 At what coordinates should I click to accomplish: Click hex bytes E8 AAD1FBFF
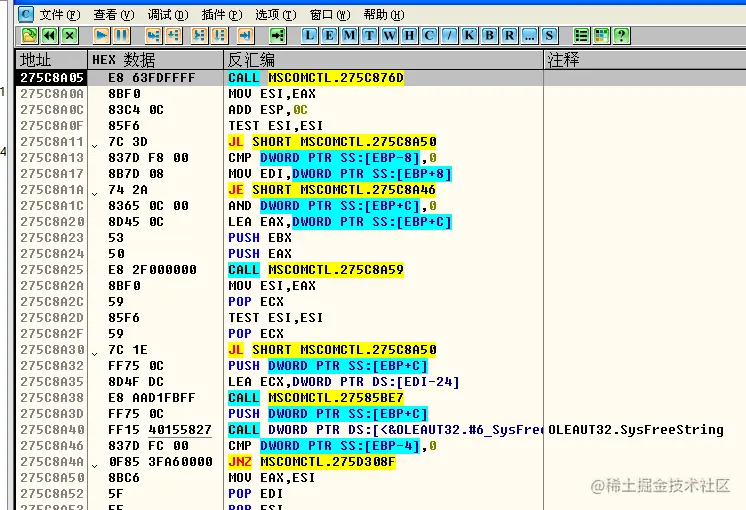[x=152, y=398]
